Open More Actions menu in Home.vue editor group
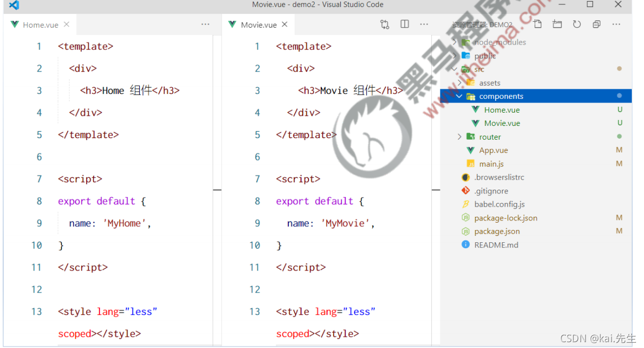Viewport: 644px width, 348px height. click(x=205, y=24)
